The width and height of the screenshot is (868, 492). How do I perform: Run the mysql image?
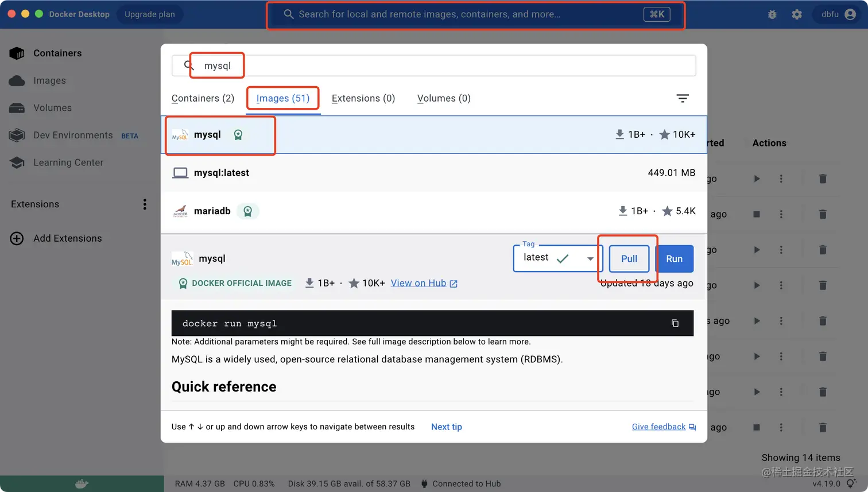675,259
